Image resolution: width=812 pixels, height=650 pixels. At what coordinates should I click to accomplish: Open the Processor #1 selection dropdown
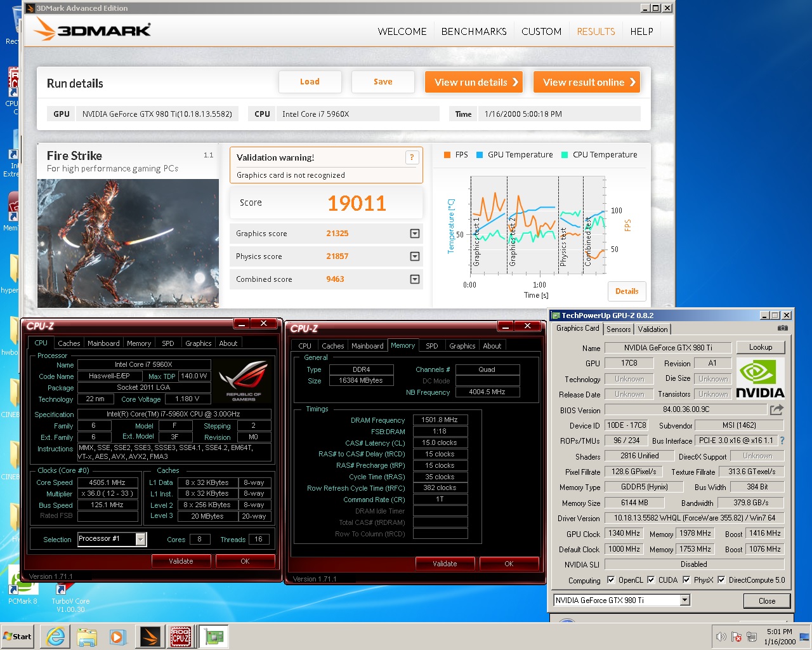pyautogui.click(x=141, y=540)
